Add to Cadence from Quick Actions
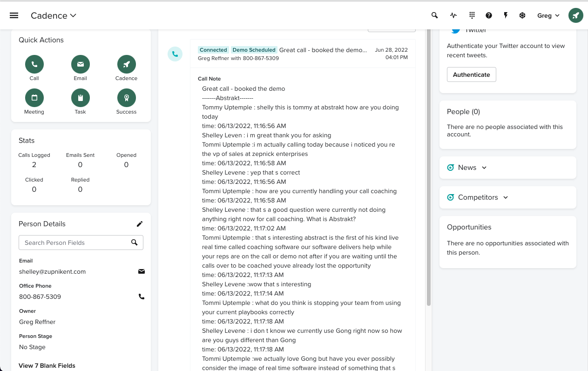The image size is (588, 371). pos(127,64)
